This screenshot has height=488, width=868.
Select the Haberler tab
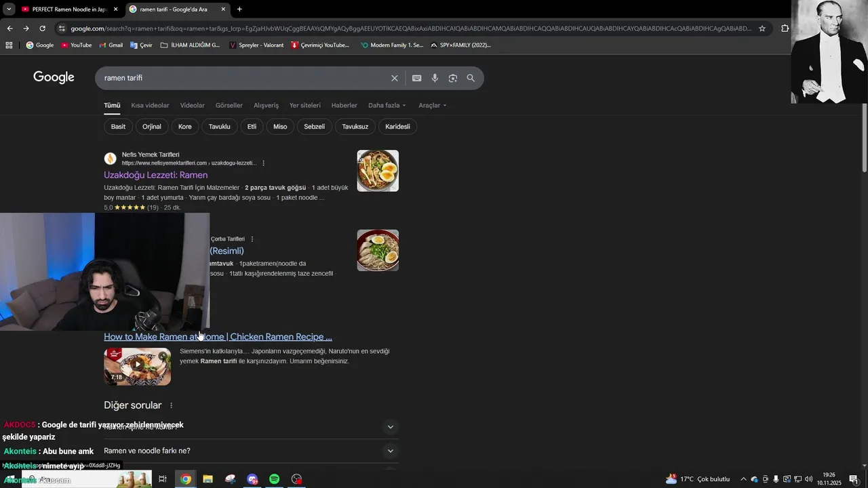[x=344, y=105]
